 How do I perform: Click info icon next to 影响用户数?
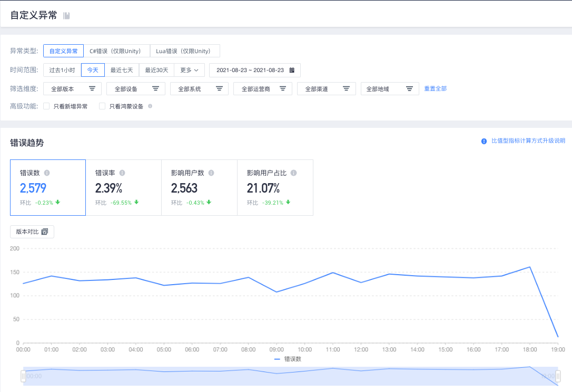coord(211,173)
